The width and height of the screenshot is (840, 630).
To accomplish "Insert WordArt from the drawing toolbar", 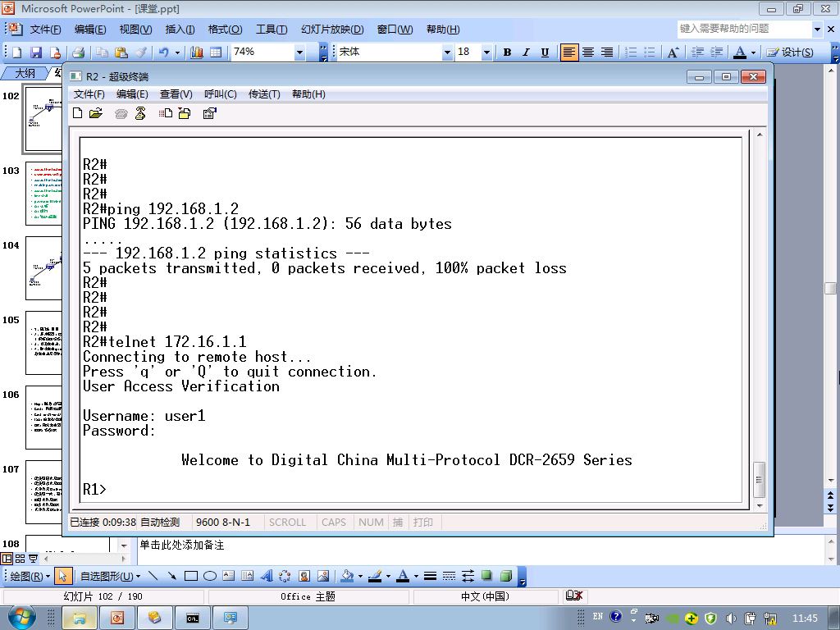I will click(x=267, y=576).
